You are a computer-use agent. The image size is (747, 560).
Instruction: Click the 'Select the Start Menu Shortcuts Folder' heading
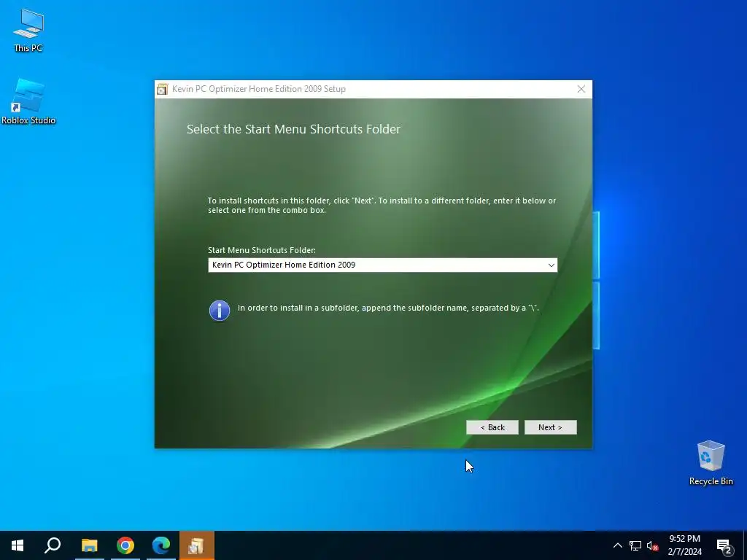coord(293,129)
